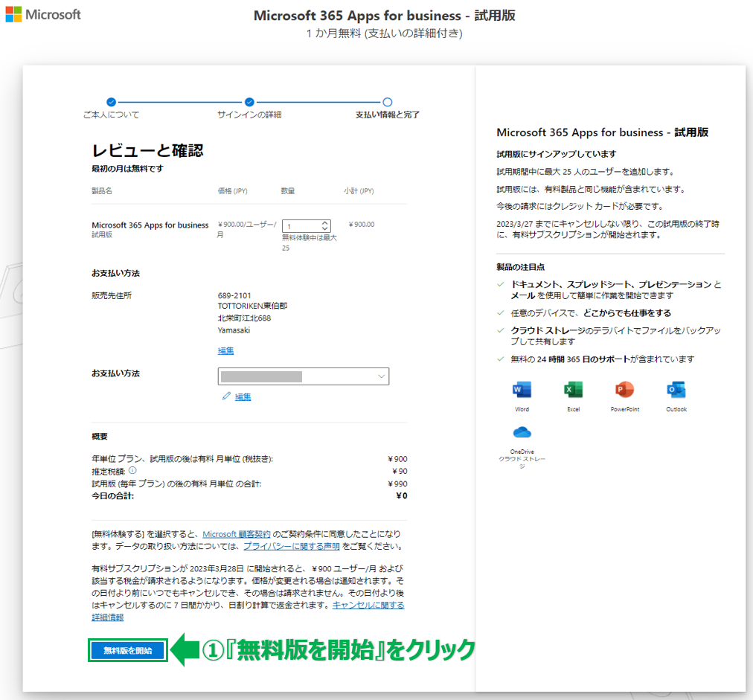Image resolution: width=753 pixels, height=700 pixels.
Task: Open the プライバシーに関する声明 link
Action: 292,546
